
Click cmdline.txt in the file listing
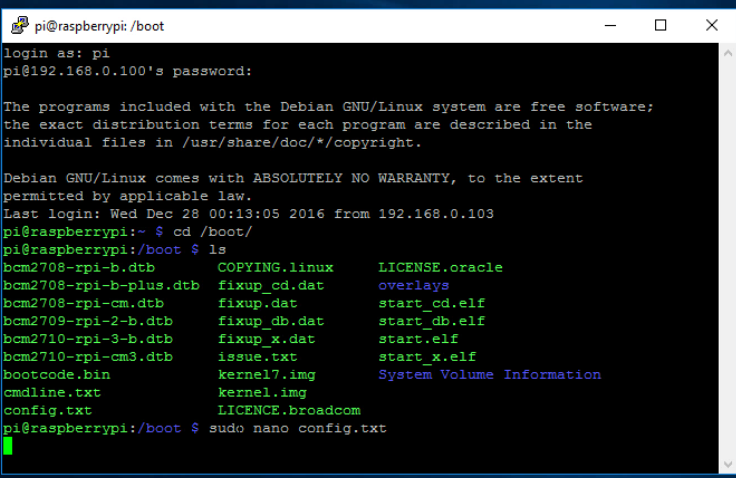(52, 392)
